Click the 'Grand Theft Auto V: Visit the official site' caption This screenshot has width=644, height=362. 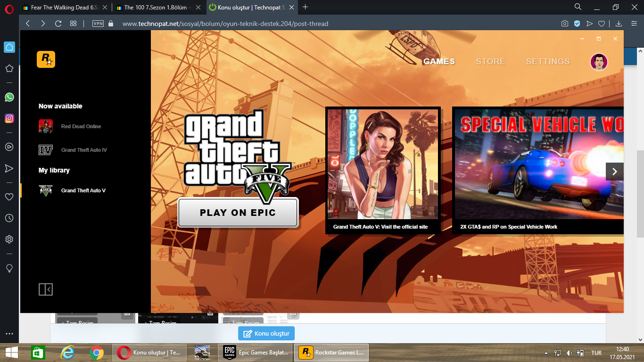(380, 227)
